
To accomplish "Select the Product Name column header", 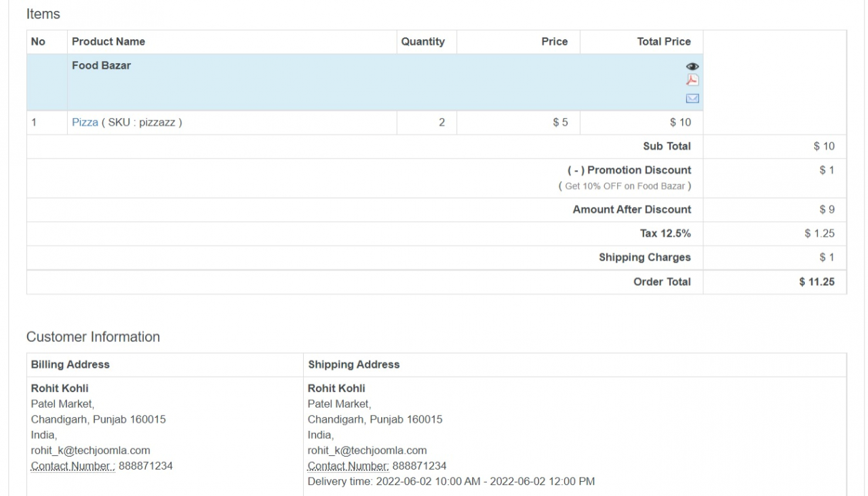I will coord(108,42).
